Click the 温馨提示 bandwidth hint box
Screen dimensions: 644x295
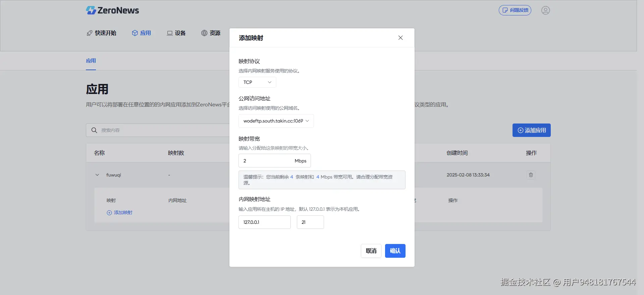[322, 180]
